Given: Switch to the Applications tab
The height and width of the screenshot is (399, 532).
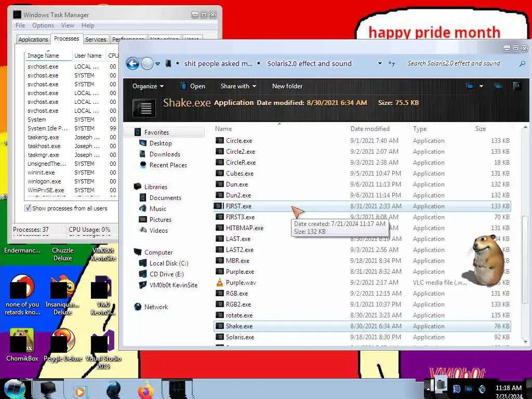Looking at the screenshot, I should (33, 39).
